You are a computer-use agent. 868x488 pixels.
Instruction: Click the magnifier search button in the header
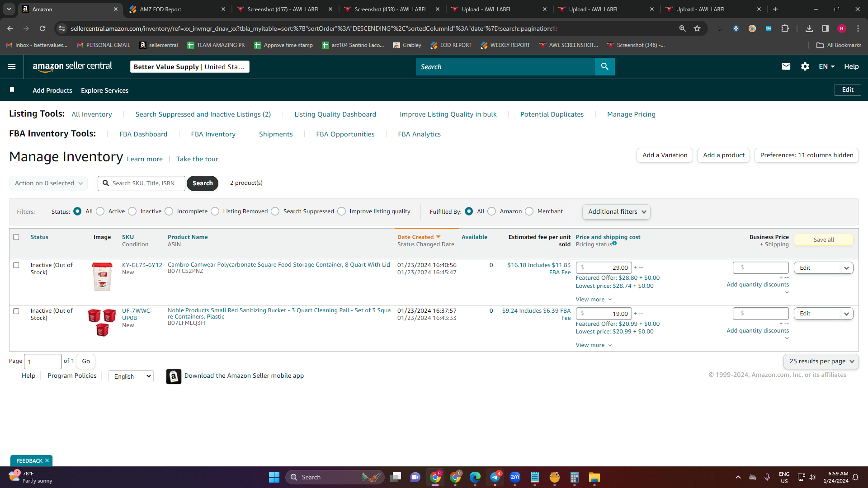[604, 66]
